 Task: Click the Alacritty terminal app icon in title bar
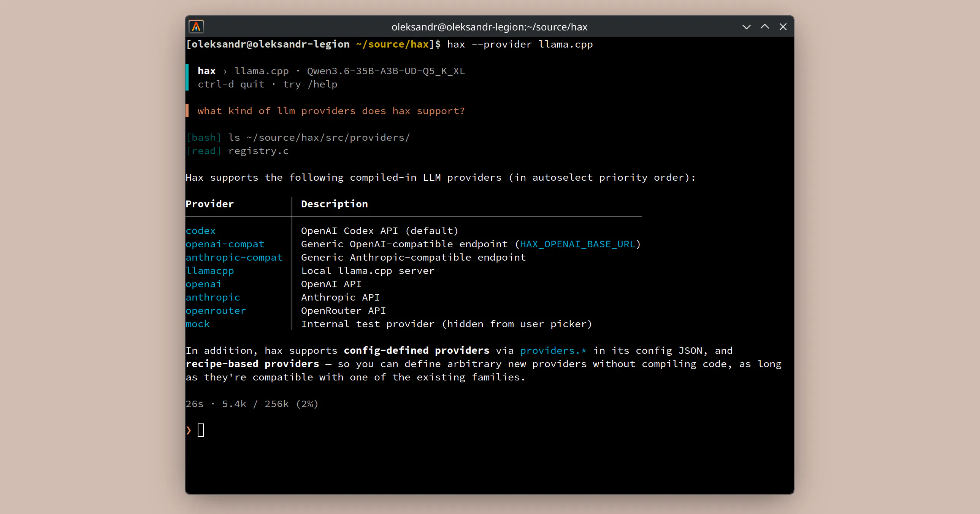(x=196, y=27)
